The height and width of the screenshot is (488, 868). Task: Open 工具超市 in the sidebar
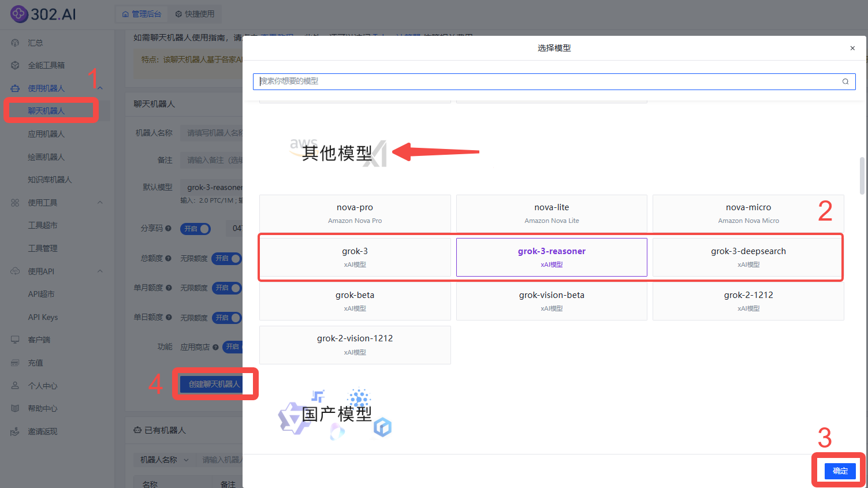[43, 225]
